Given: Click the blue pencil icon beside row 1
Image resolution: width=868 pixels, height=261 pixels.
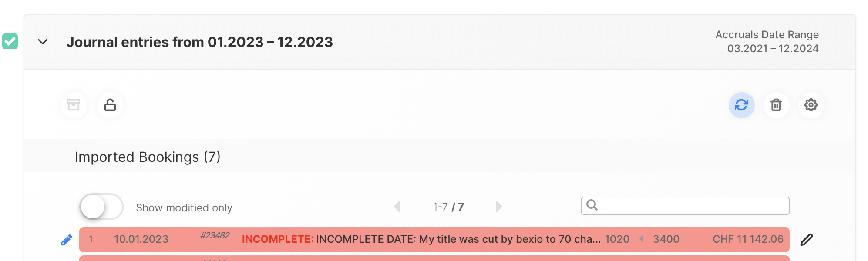Looking at the screenshot, I should [67, 240].
